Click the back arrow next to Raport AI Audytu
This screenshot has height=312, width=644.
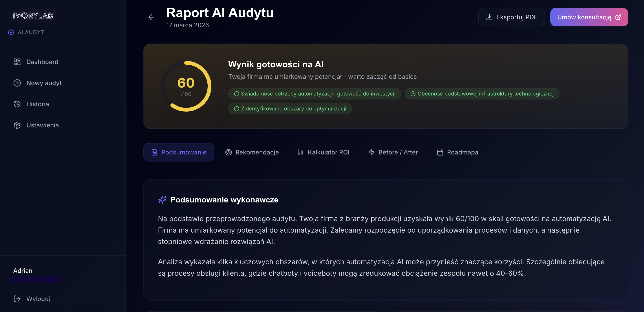151,17
